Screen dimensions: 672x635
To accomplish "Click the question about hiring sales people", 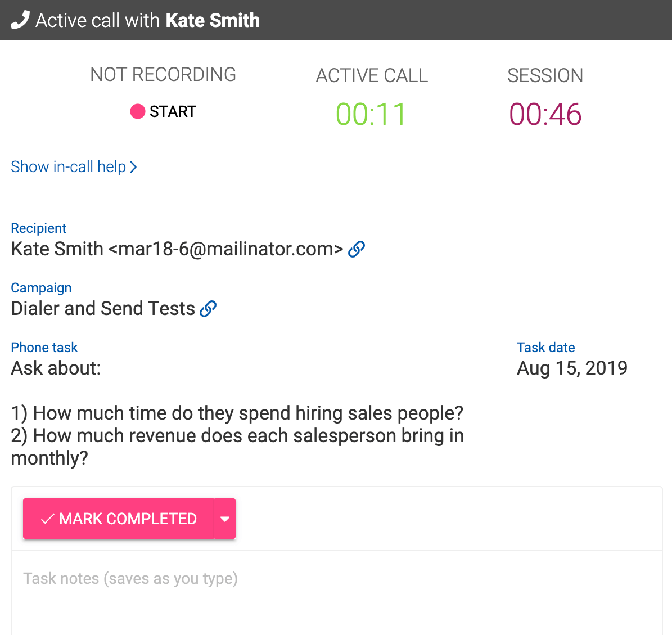I will [x=237, y=413].
